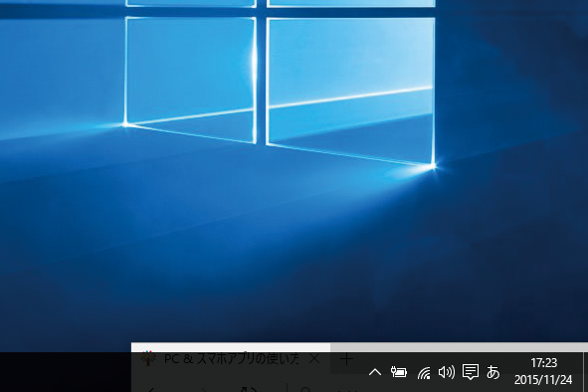Open a new browser tab with plus
Viewport: 588px width, 392px height.
pyautogui.click(x=347, y=359)
